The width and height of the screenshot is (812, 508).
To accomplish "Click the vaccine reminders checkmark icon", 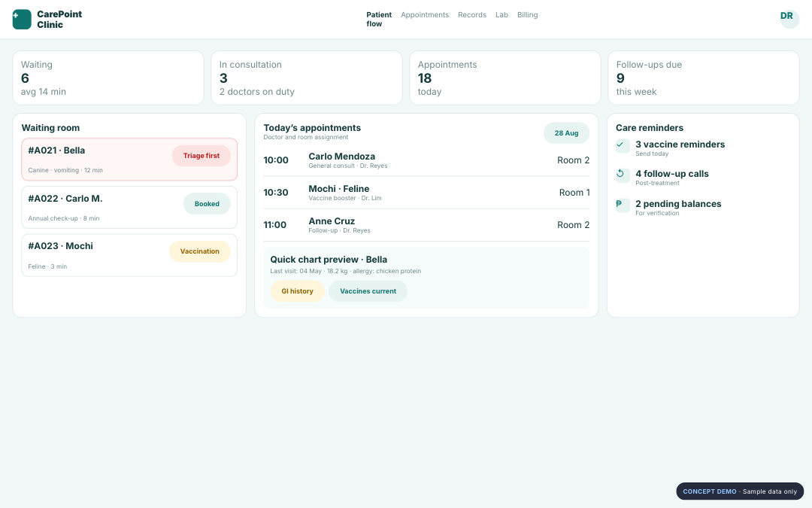I will 623,146.
